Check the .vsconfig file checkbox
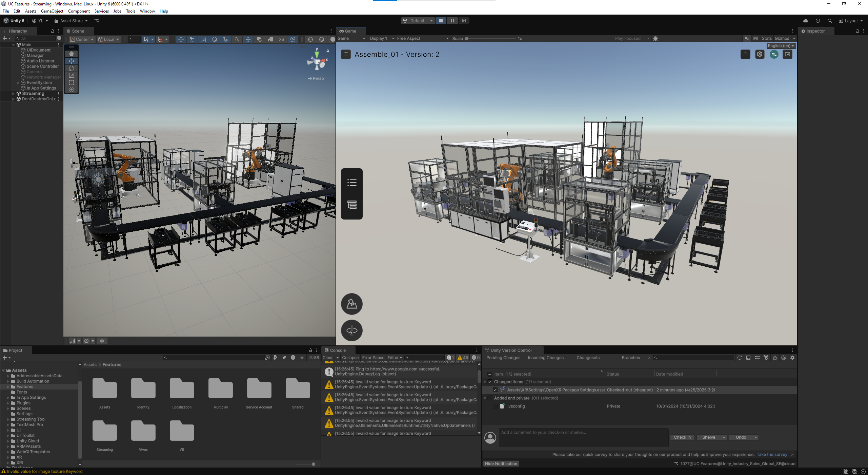Image resolution: width=868 pixels, height=475 pixels. point(495,406)
